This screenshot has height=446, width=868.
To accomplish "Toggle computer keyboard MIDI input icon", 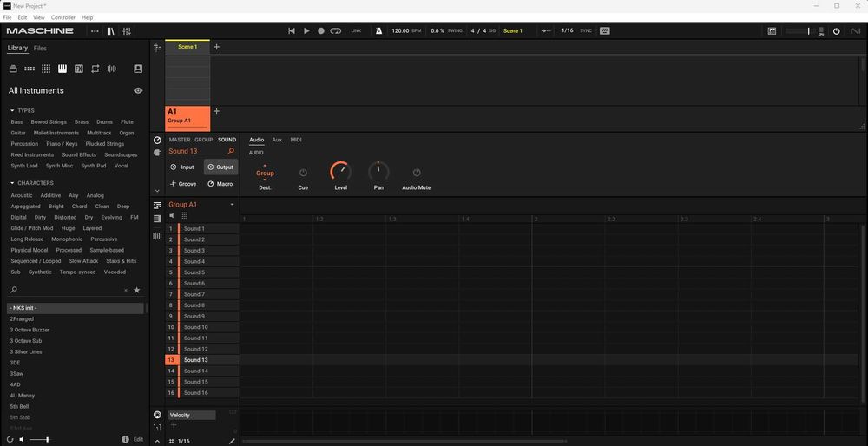I will coord(604,31).
